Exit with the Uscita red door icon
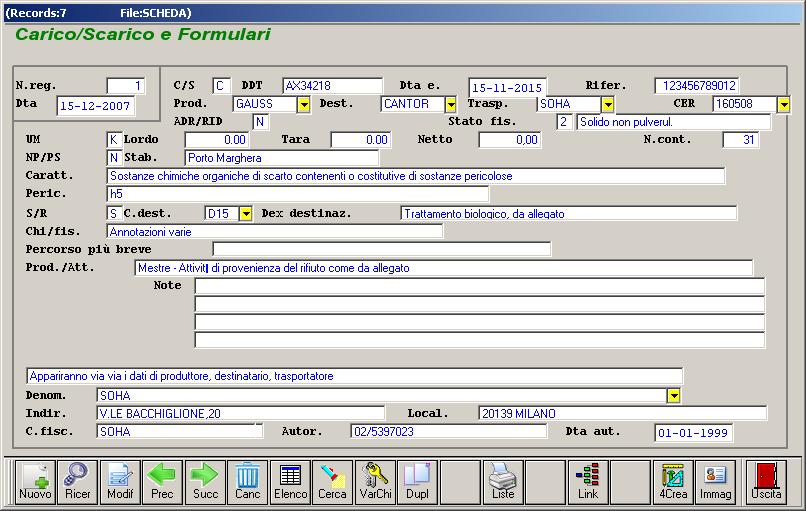 pyautogui.click(x=766, y=482)
